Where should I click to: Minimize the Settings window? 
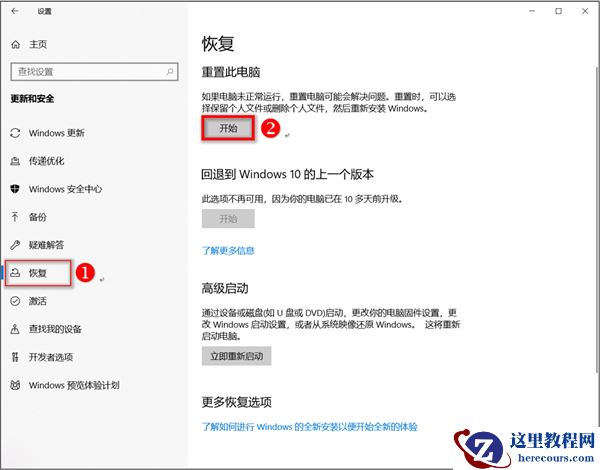(532, 11)
